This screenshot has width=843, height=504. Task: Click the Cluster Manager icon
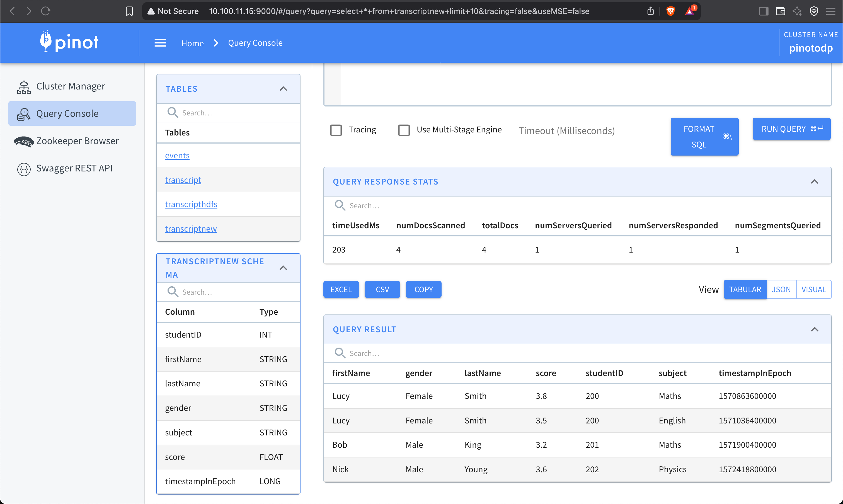[24, 87]
